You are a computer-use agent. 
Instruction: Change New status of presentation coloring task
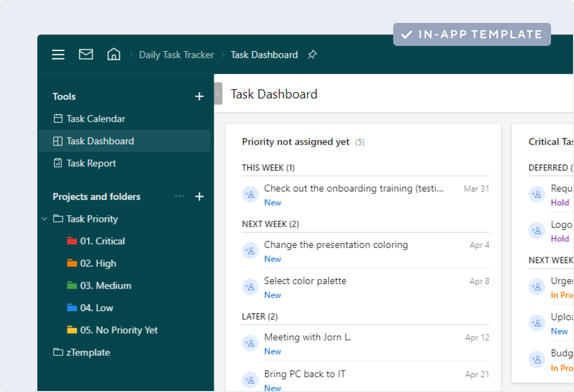click(x=273, y=259)
